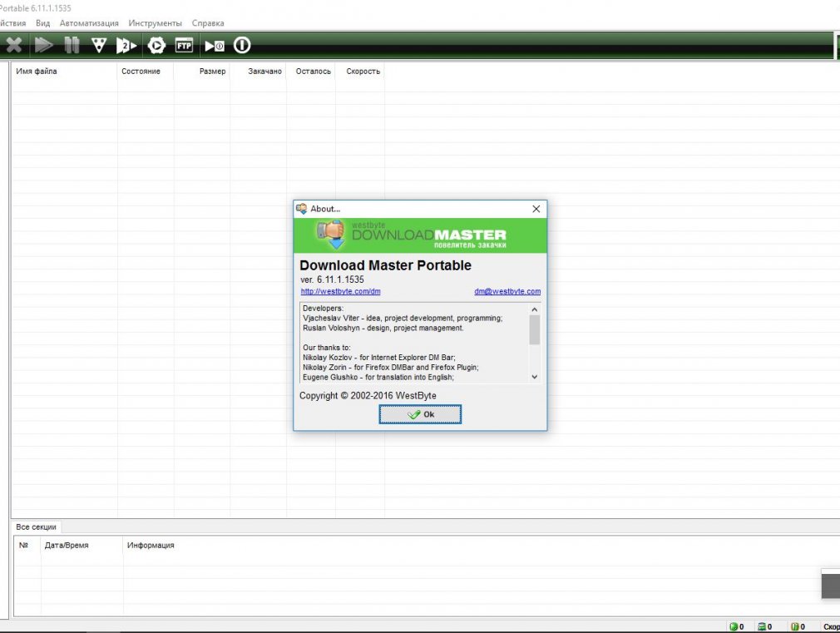Click the Download Master icon in About title bar
840x633 pixels.
coord(302,209)
